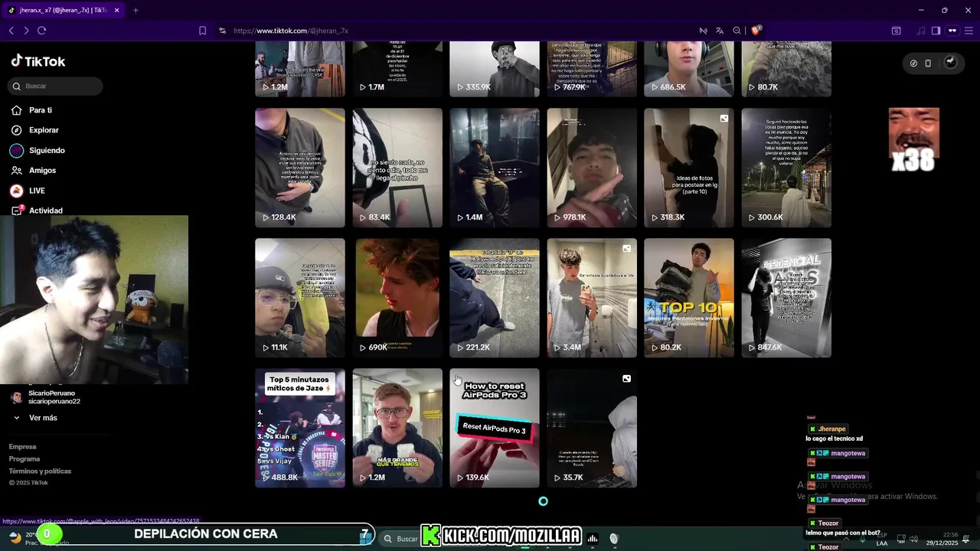This screenshot has height=551, width=980.
Task: Open the How to reset AirPods Pro 3 video
Action: [x=495, y=428]
